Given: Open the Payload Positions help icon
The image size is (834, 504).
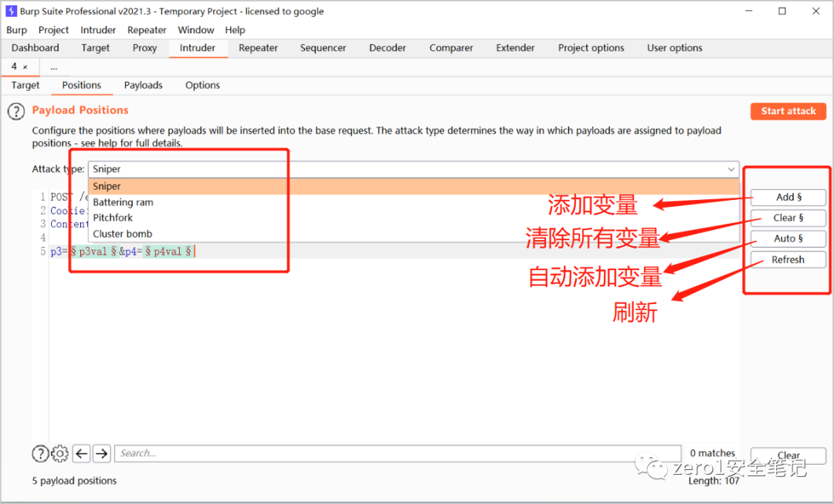Looking at the screenshot, I should [x=16, y=112].
